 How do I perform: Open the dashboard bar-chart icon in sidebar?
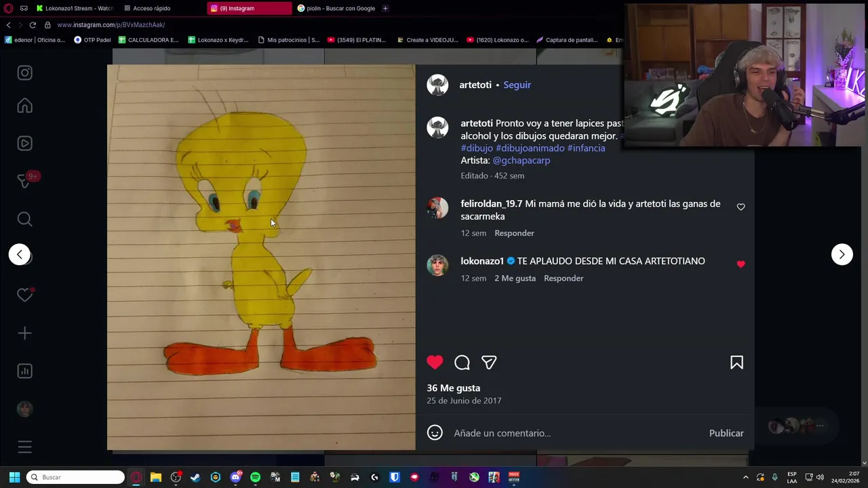click(25, 371)
